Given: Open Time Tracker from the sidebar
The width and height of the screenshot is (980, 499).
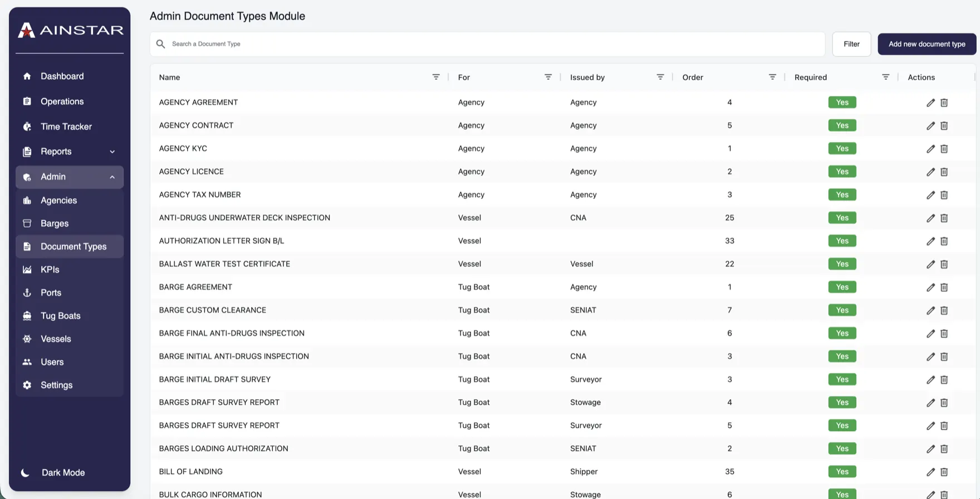Looking at the screenshot, I should pyautogui.click(x=70, y=126).
